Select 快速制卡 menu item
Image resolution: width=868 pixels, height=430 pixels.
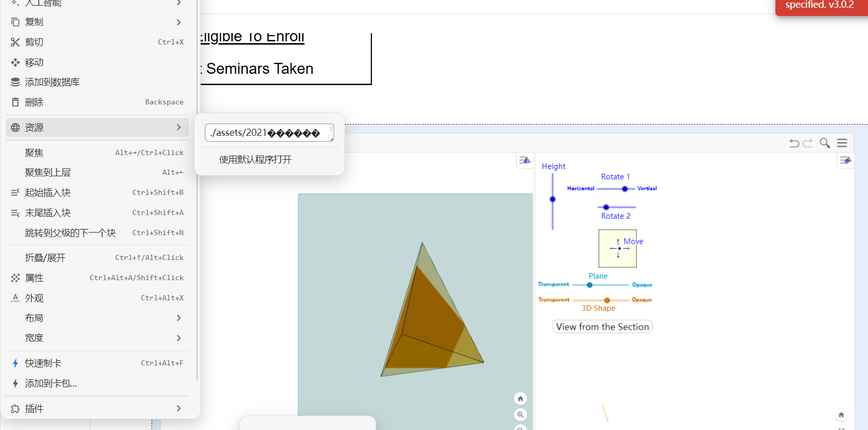[43, 363]
